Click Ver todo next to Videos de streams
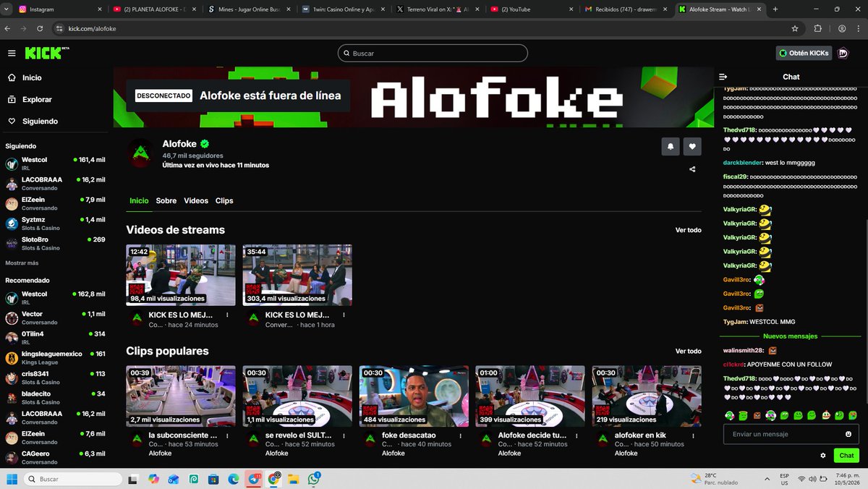Screen dimensions: 868x489 pos(688,230)
